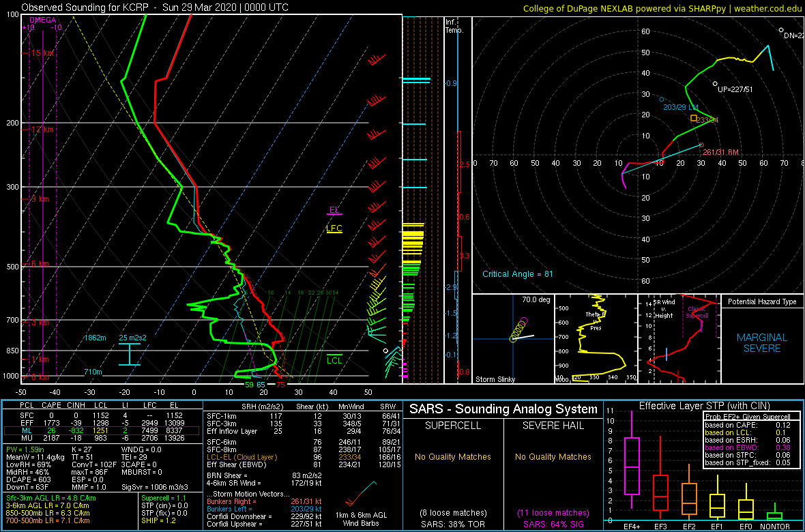Click the yellow LFC marker on the skew-T
805x532 pixels.
click(334, 229)
